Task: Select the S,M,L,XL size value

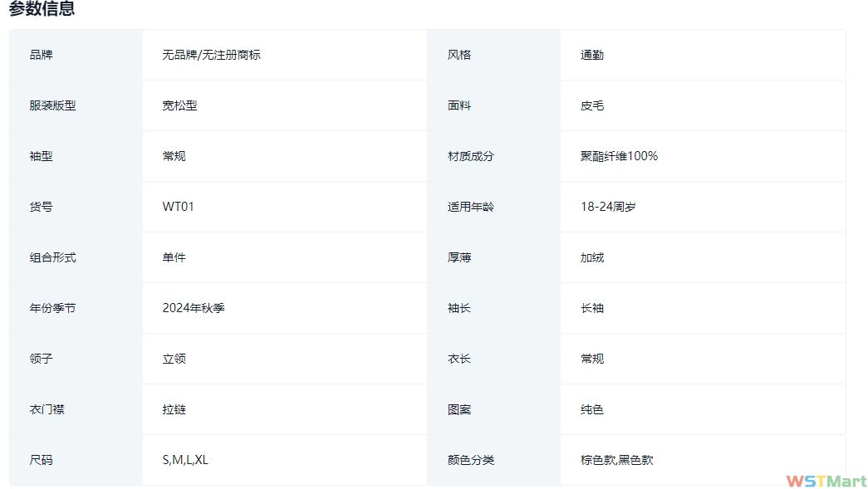Action: [185, 460]
